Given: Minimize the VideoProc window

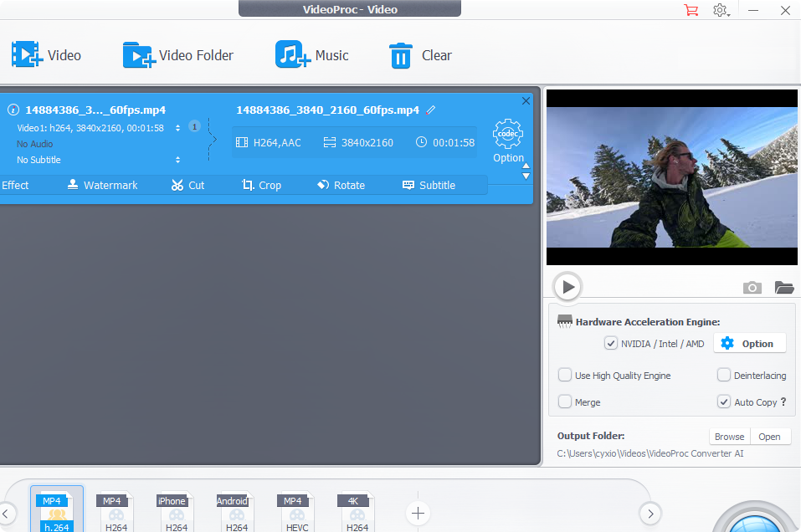Looking at the screenshot, I should click(x=753, y=10).
